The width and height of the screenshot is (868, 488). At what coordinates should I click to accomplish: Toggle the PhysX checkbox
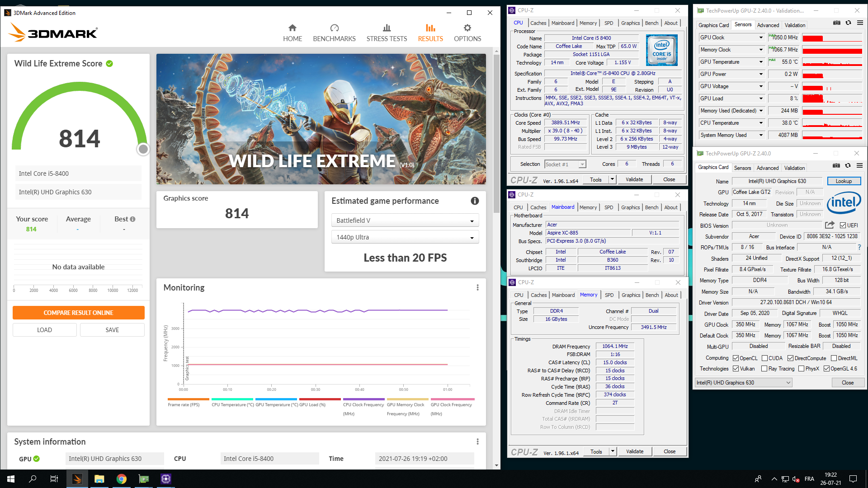[x=801, y=369]
